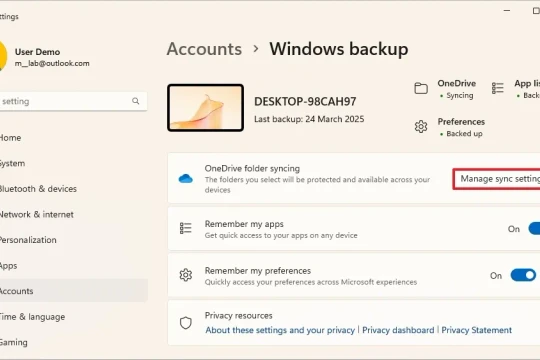540x360 pixels.
Task: Click the search magnifier icon
Action: click(136, 101)
